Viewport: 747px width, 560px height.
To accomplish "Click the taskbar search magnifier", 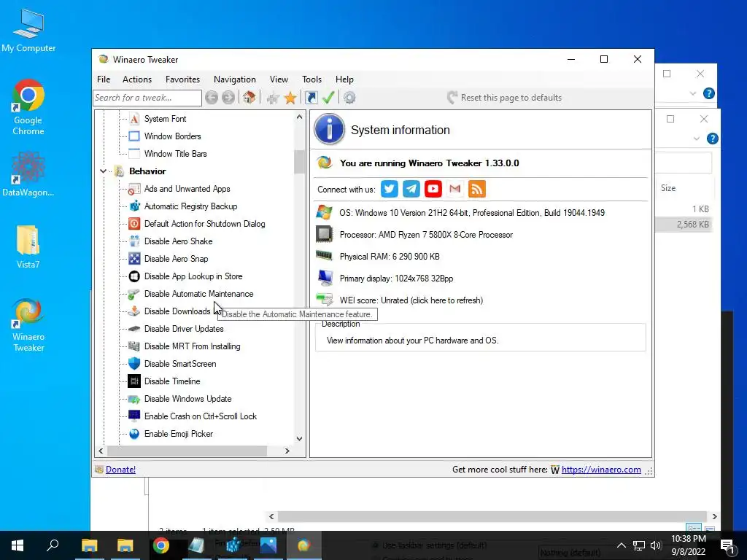I will click(x=53, y=545).
